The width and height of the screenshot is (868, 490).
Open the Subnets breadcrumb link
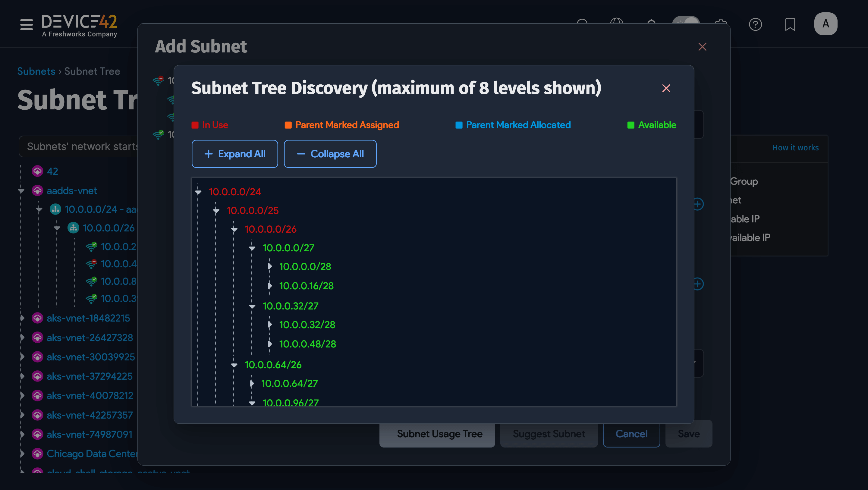tap(36, 71)
